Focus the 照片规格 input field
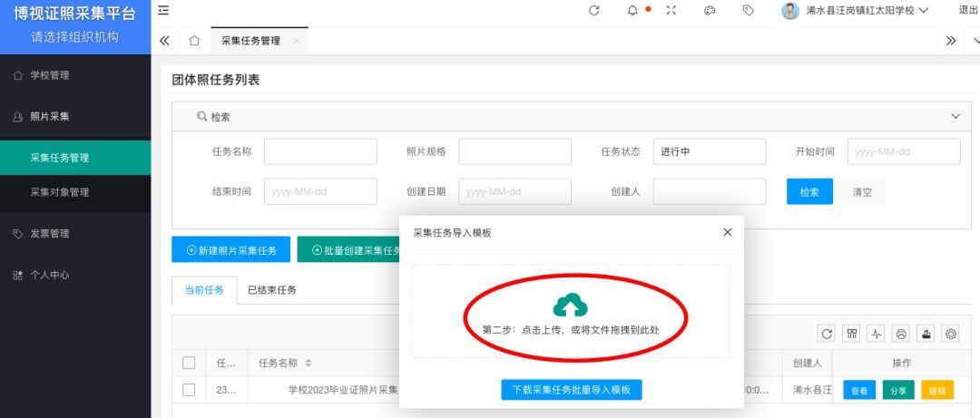980x418 pixels. coord(515,151)
